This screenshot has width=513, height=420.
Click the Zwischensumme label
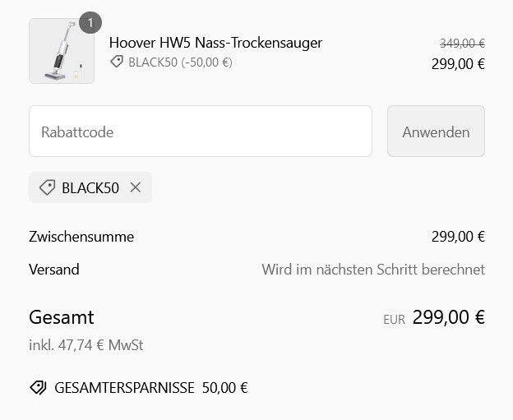click(x=81, y=237)
